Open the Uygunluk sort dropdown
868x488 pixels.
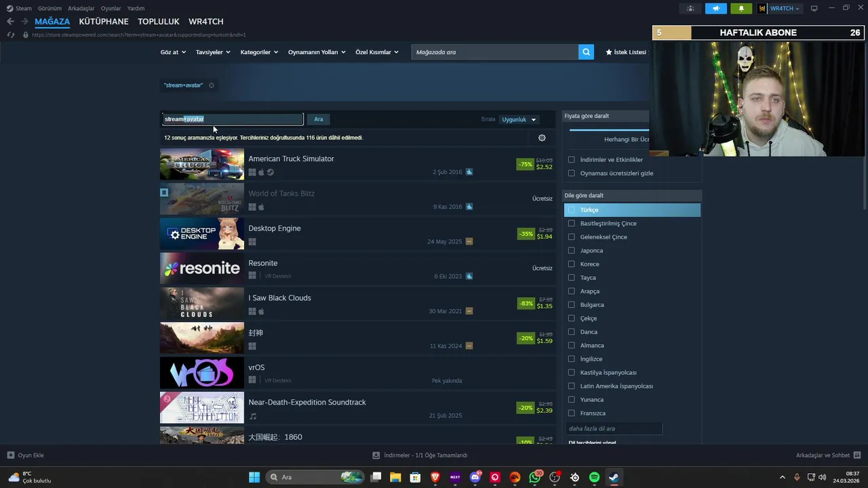click(519, 119)
